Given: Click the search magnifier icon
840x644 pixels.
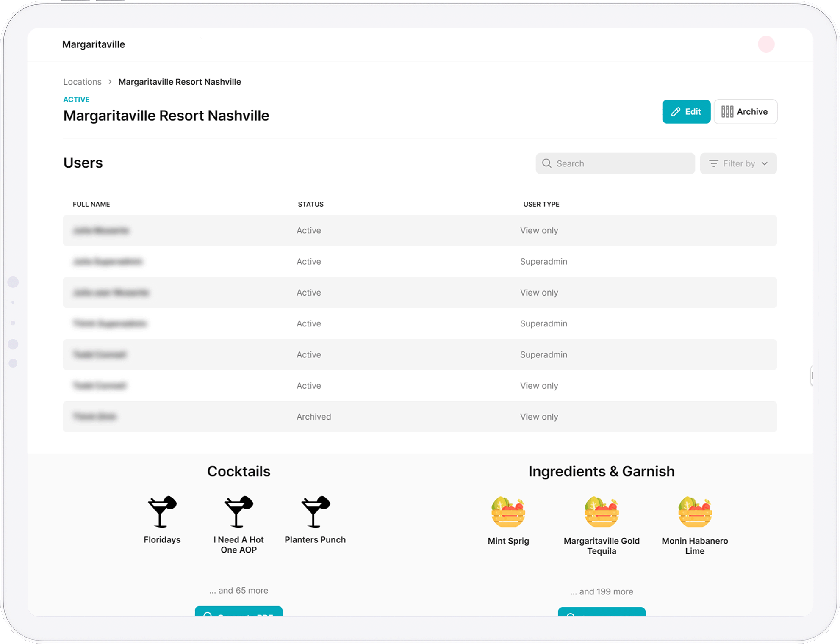Looking at the screenshot, I should pyautogui.click(x=547, y=163).
